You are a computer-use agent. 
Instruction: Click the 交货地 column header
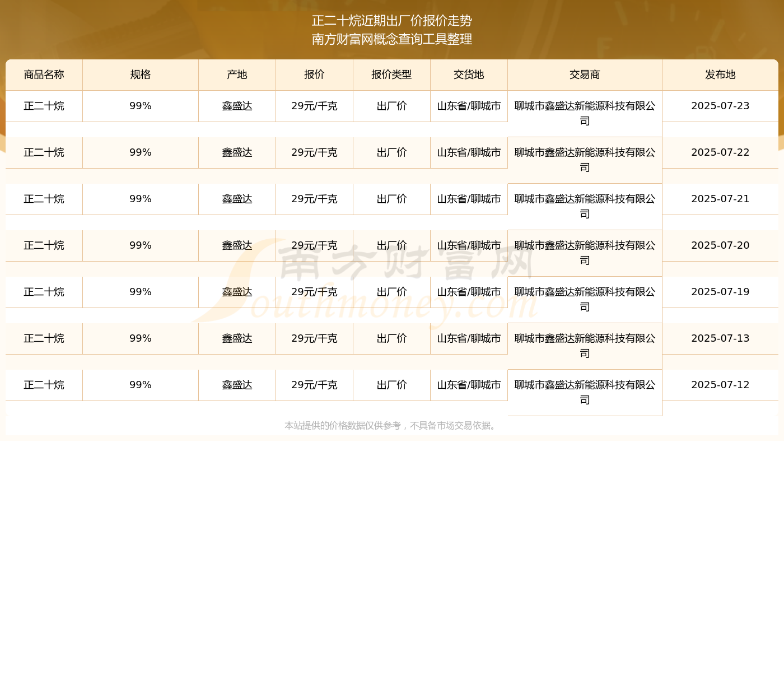(x=469, y=75)
